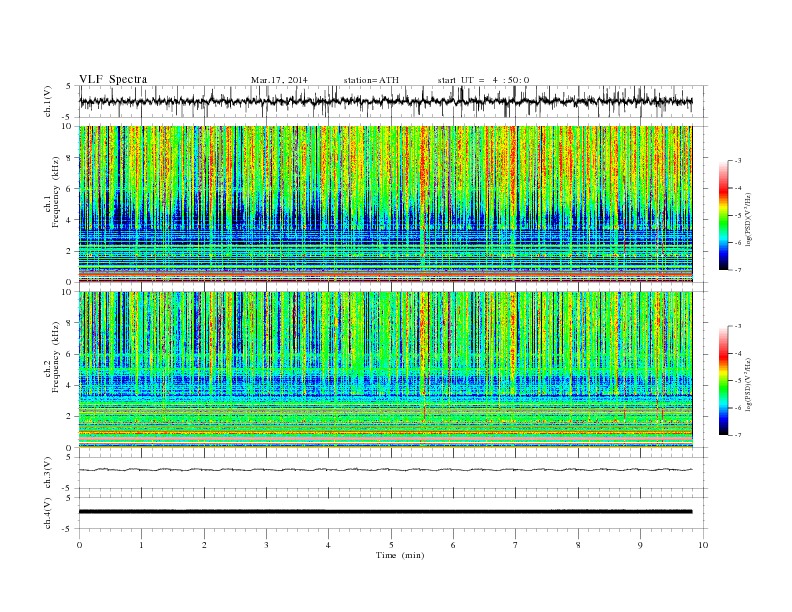This screenshot has width=792, height=612.
Task: Click the lower PSD color scale bar
Action: pos(723,380)
